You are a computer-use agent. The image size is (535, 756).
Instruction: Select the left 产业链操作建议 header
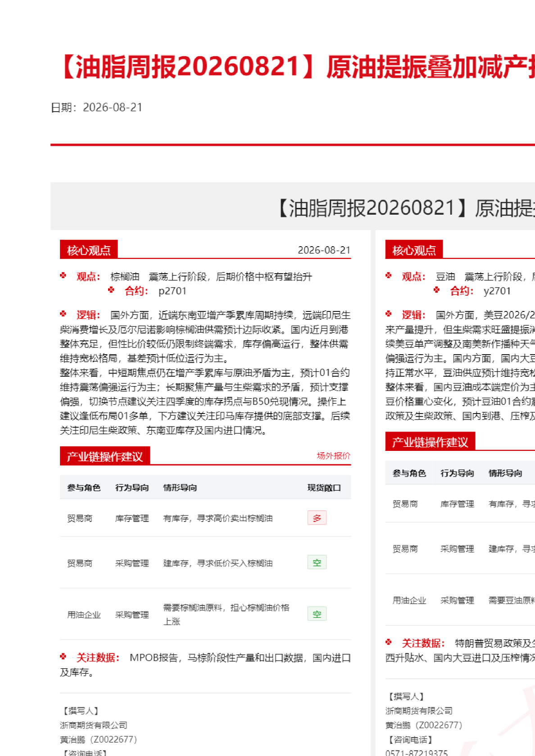(x=105, y=456)
